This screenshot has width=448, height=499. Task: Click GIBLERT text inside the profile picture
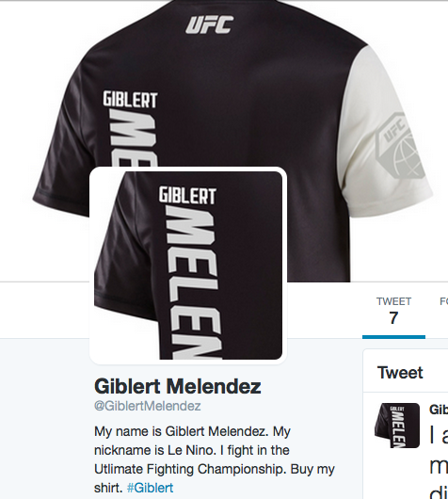point(187,196)
